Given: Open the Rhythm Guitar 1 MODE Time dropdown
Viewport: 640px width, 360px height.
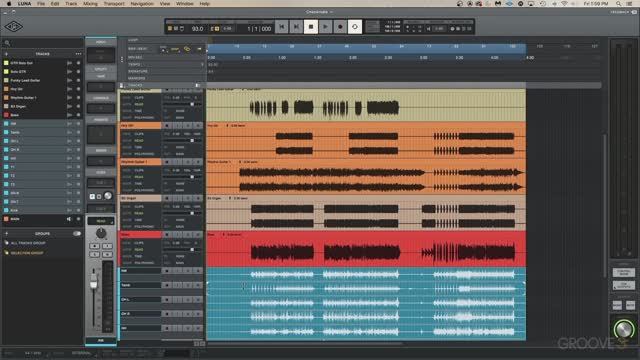Looking at the screenshot, I should [x=139, y=184].
